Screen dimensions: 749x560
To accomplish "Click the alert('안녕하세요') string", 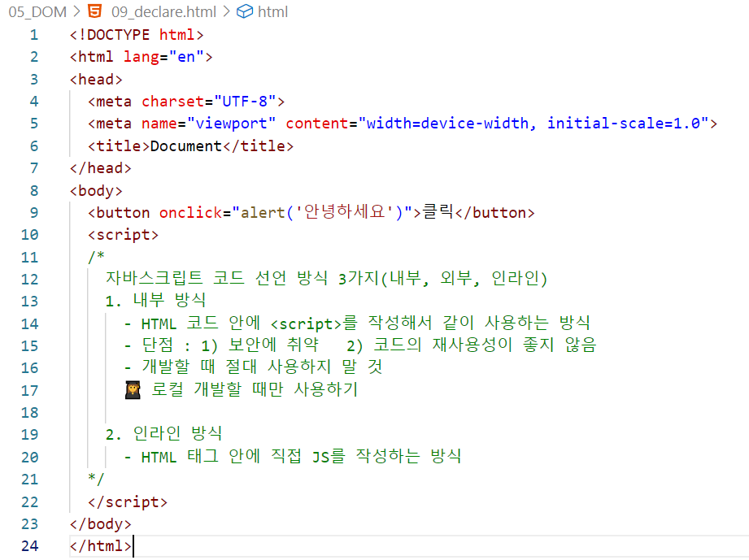I will point(322,212).
